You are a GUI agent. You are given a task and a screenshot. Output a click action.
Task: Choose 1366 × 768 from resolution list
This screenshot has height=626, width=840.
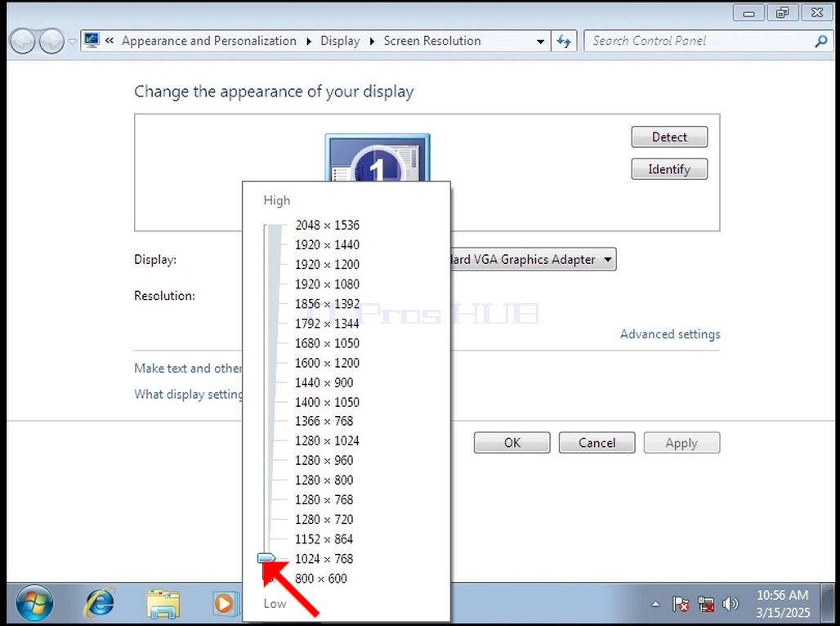pyautogui.click(x=324, y=421)
